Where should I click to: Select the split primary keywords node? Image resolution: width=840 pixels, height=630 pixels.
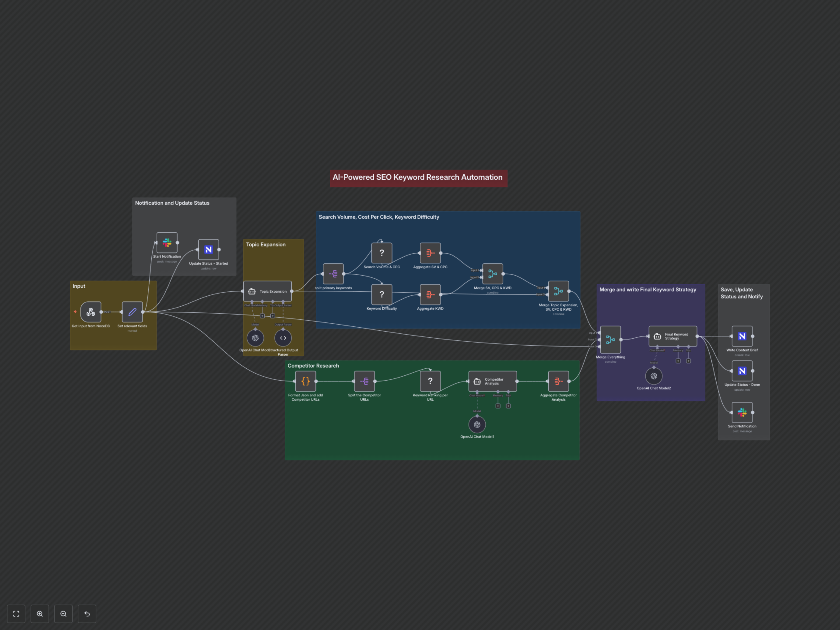point(333,274)
